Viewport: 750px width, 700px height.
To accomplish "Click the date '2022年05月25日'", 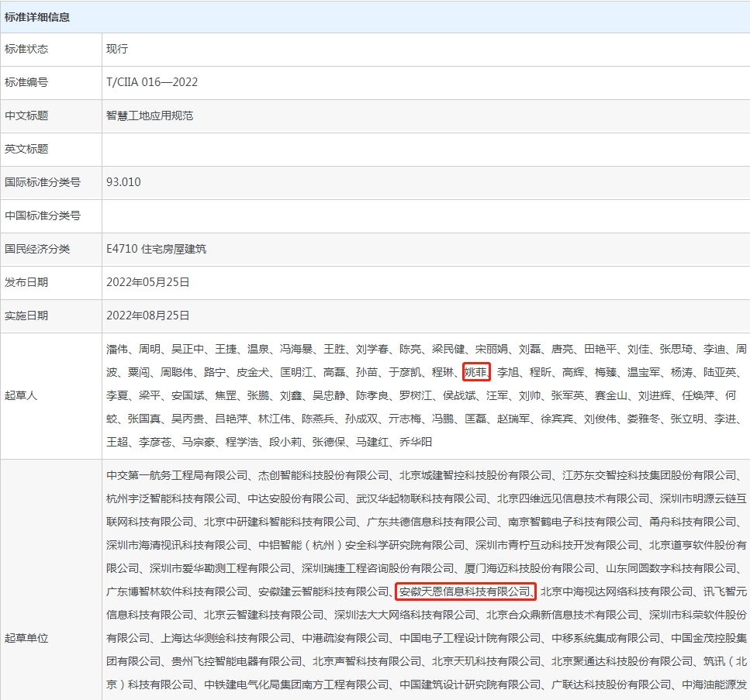I will pyautogui.click(x=148, y=283).
